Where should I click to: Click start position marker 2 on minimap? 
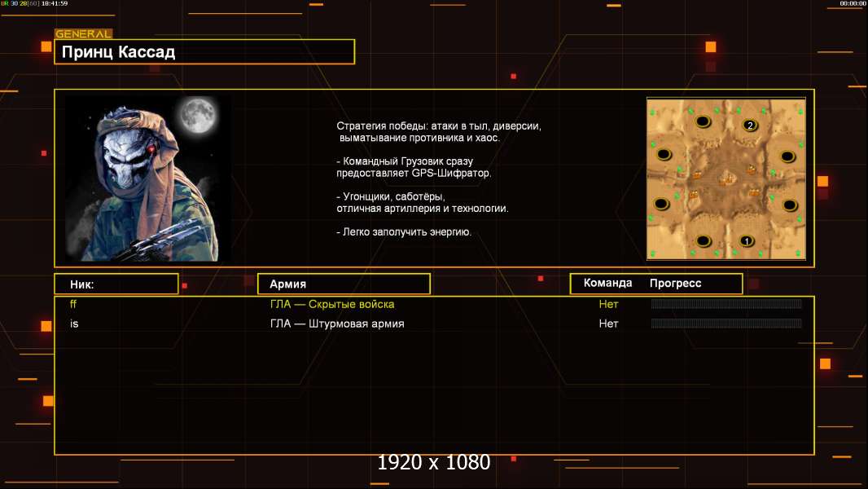750,126
